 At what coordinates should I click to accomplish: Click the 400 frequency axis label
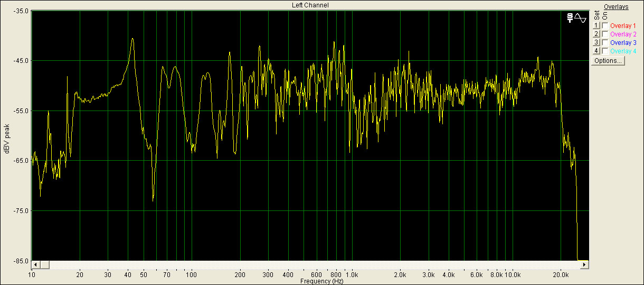click(x=288, y=275)
